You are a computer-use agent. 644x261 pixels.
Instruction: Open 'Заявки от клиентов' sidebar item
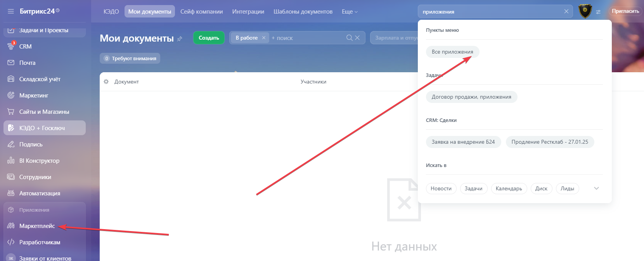click(x=45, y=258)
